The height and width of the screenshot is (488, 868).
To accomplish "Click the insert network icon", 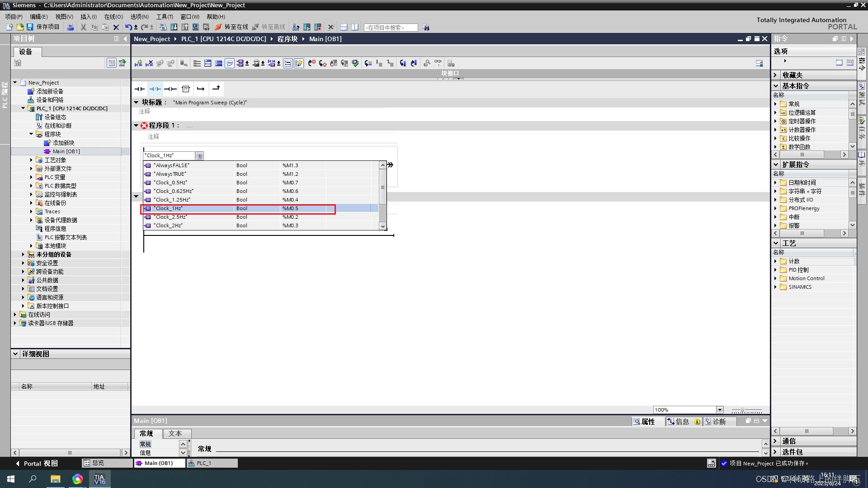I will [x=138, y=63].
